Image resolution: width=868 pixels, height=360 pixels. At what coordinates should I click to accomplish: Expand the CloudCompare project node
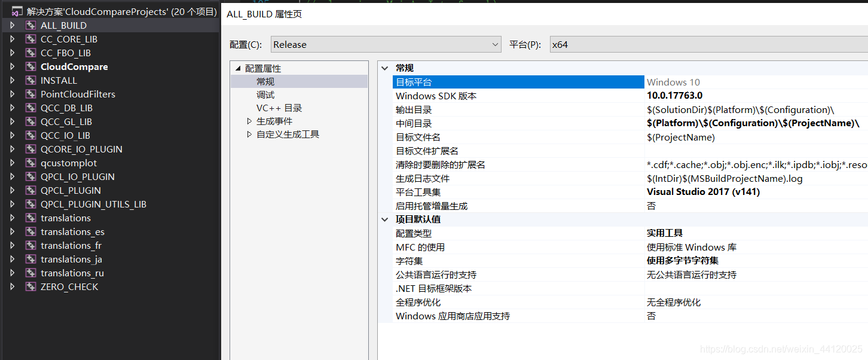pyautogui.click(x=12, y=66)
